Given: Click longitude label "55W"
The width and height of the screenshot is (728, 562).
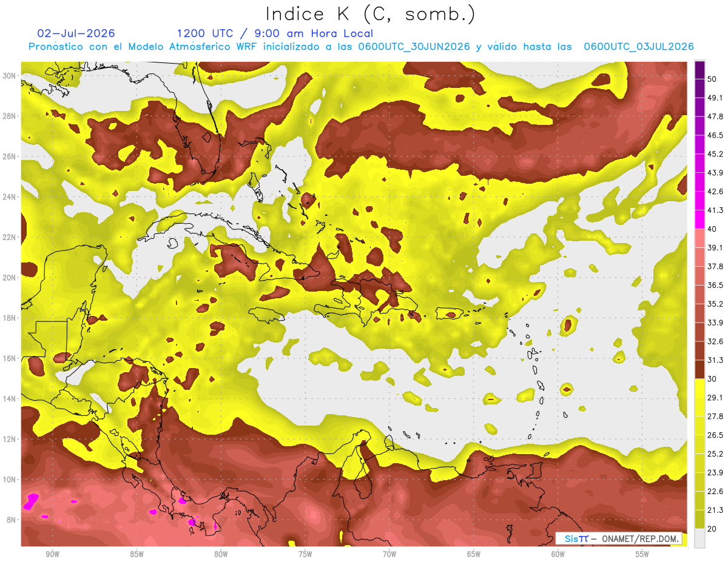Looking at the screenshot, I should [642, 554].
